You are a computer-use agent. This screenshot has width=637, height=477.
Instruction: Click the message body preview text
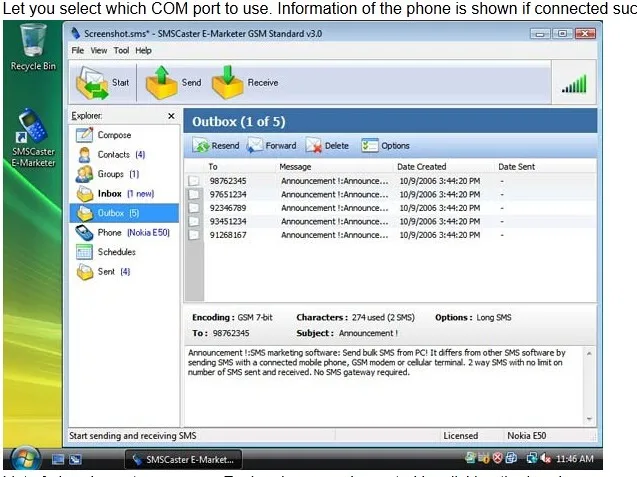point(377,362)
